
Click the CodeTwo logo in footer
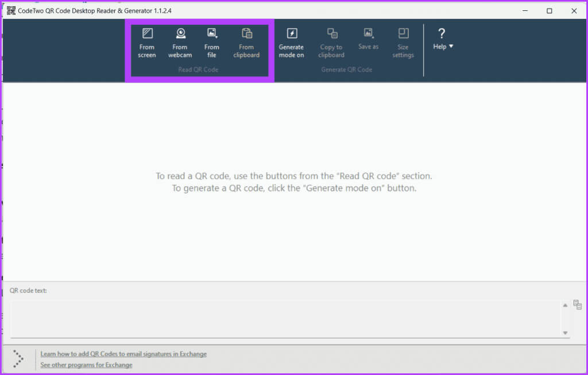[18, 359]
